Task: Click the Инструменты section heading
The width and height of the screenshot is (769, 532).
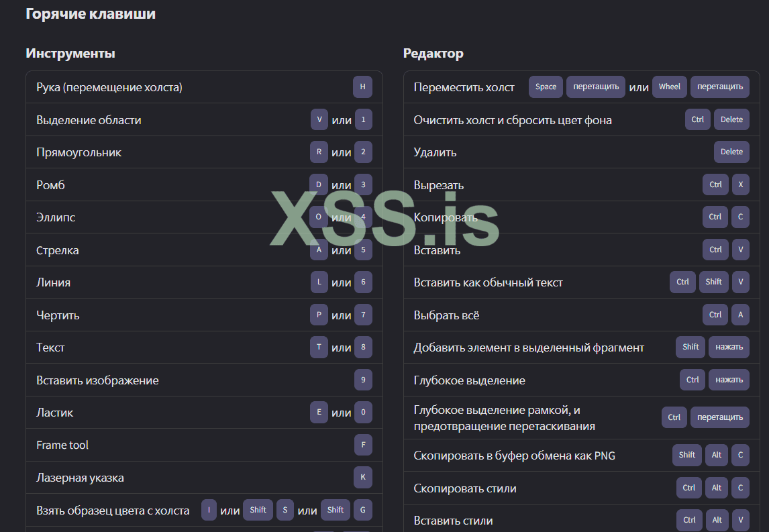Action: point(70,54)
